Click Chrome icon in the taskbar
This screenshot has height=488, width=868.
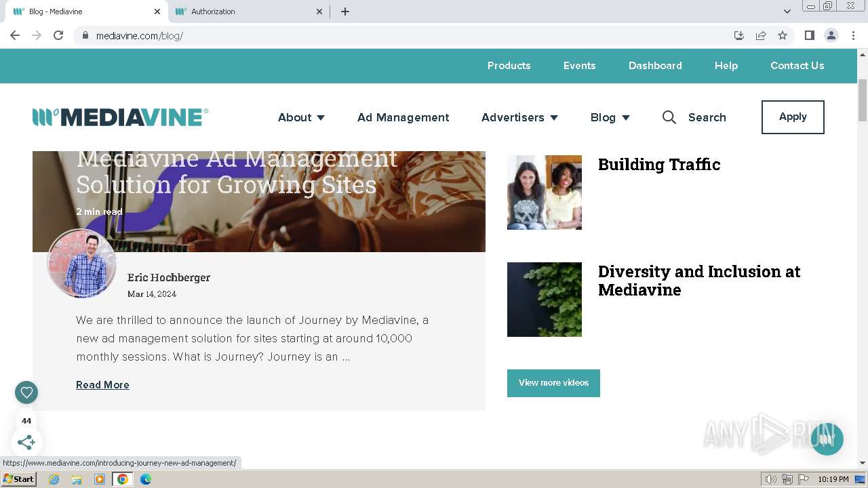pos(123,479)
